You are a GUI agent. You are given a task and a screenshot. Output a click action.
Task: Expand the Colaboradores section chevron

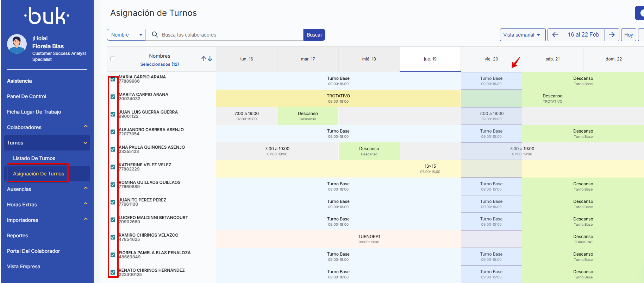(x=86, y=127)
